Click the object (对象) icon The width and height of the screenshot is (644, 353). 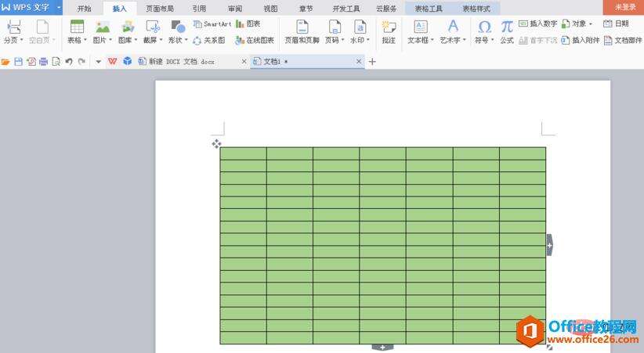(x=566, y=23)
